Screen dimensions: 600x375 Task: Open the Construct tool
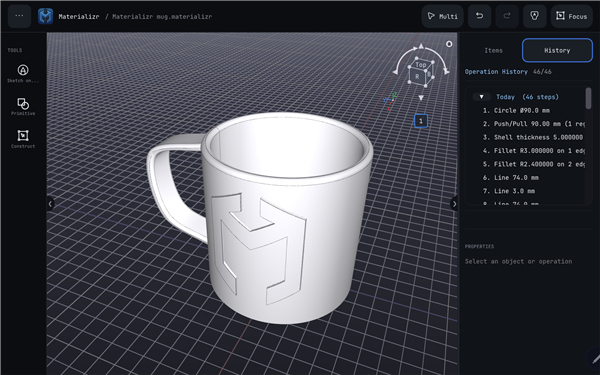(x=23, y=139)
